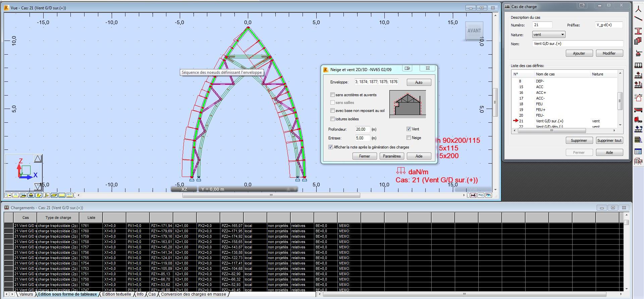The width and height of the screenshot is (644, 299).
Task: Open Paramètres in Neige et vent dialog
Action: pos(391,156)
